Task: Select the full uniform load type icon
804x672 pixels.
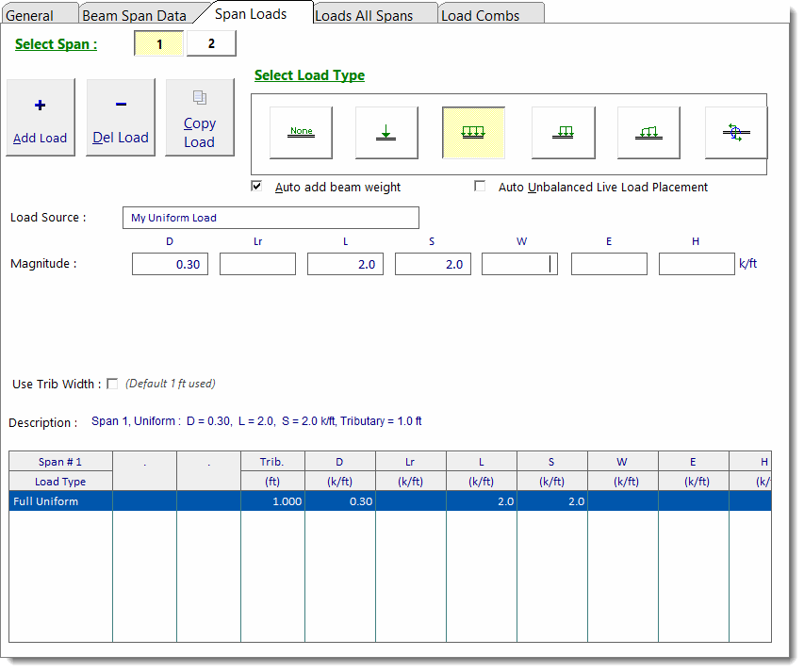Action: [473, 133]
